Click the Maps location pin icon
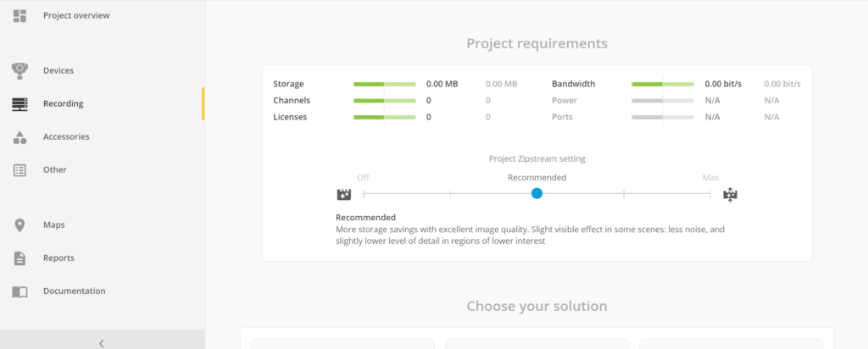Screen dimensions: 868x349 [20, 225]
